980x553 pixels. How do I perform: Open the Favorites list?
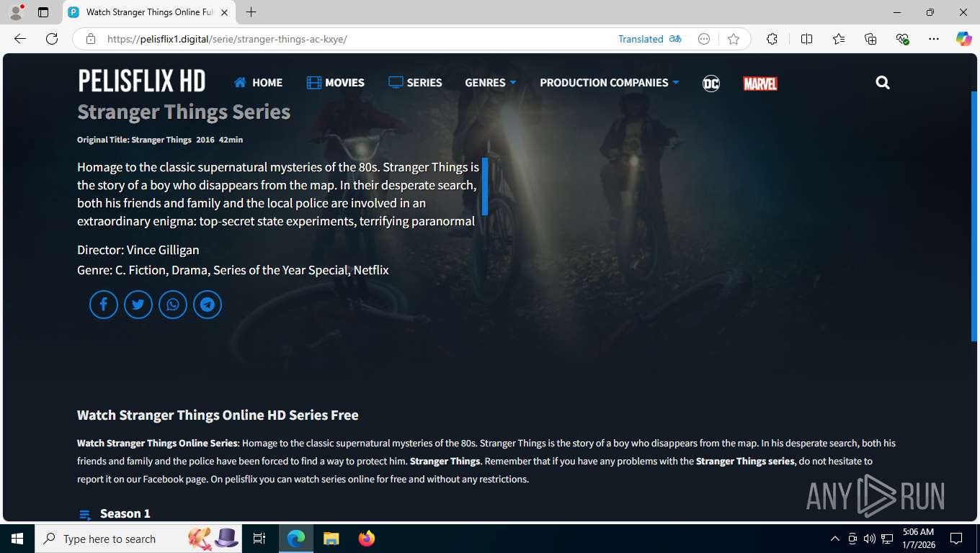point(839,39)
